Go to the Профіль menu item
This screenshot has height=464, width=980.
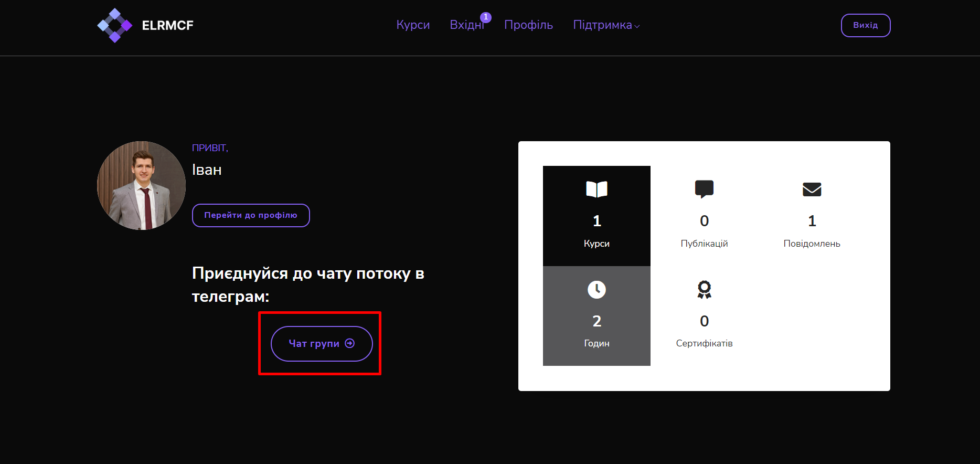pyautogui.click(x=528, y=25)
